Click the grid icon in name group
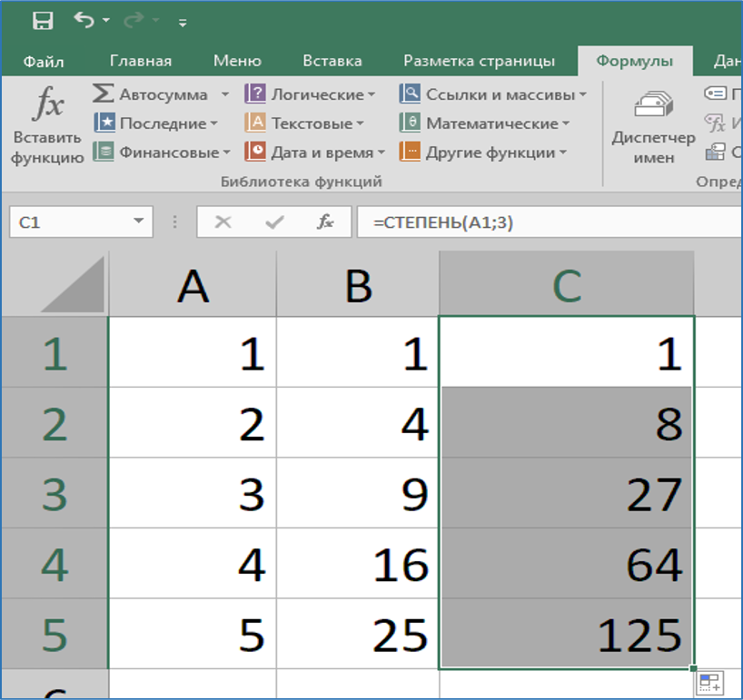Screen dimensions: 743x700 click(715, 152)
